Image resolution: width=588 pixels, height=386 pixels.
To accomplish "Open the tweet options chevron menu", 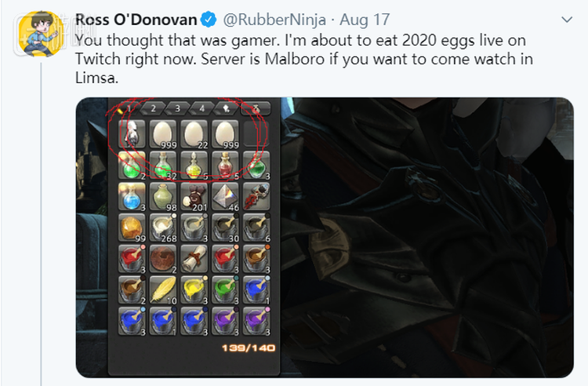I will pos(567,20).
